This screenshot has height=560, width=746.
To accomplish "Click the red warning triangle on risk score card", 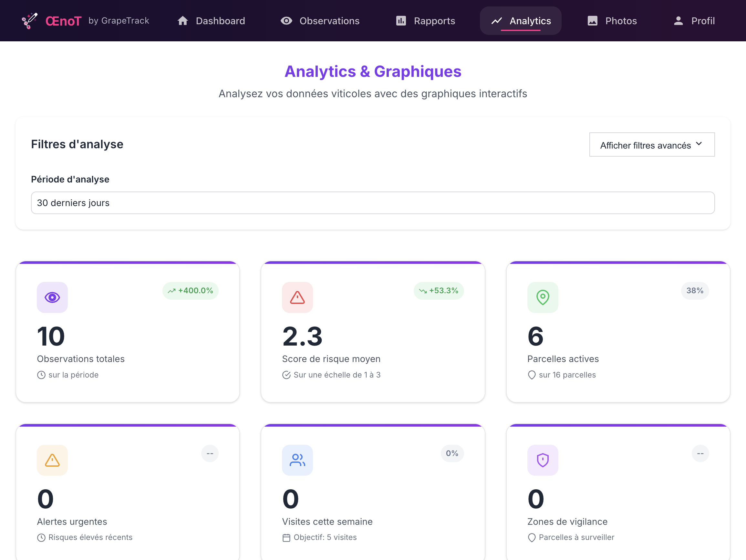I will [297, 297].
